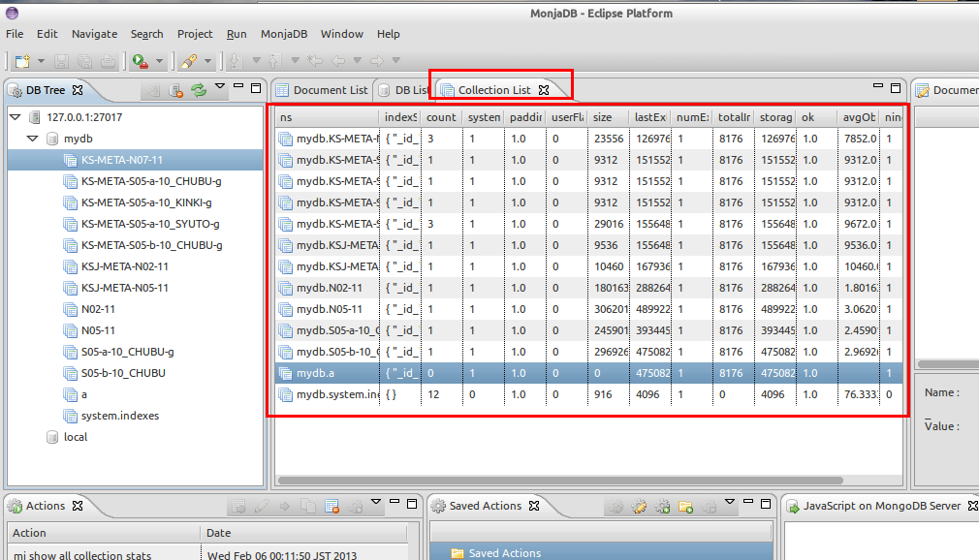Image resolution: width=979 pixels, height=560 pixels.
Task: Click the Save floppy disk toolbar icon
Action: [x=61, y=61]
